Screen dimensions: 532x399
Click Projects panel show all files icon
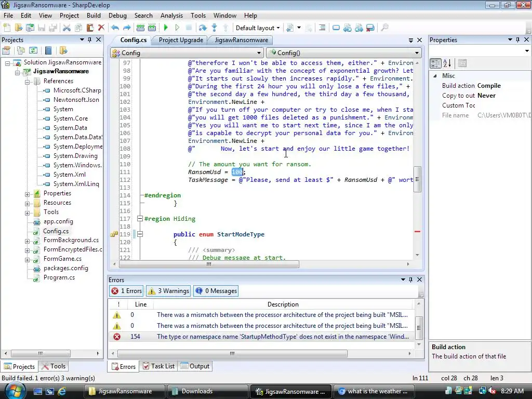tap(21, 50)
